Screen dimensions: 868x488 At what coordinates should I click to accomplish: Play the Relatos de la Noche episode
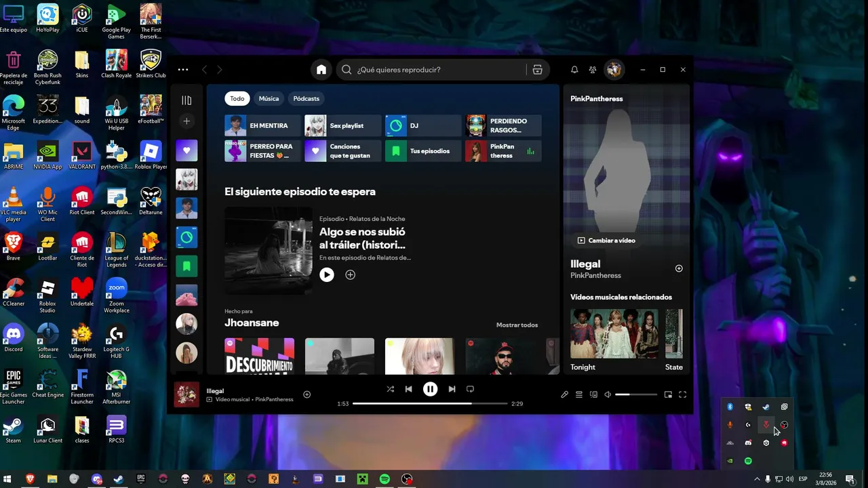click(x=327, y=274)
